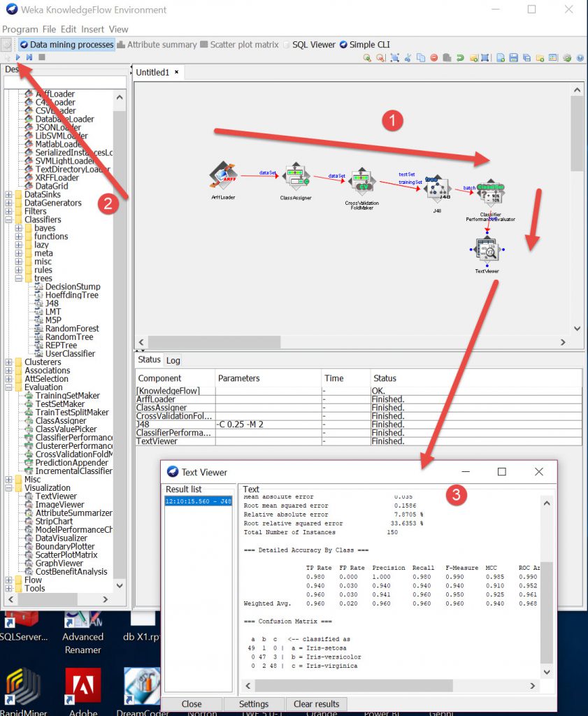Open Settings in the Text Viewer
The image size is (588, 716).
253,704
